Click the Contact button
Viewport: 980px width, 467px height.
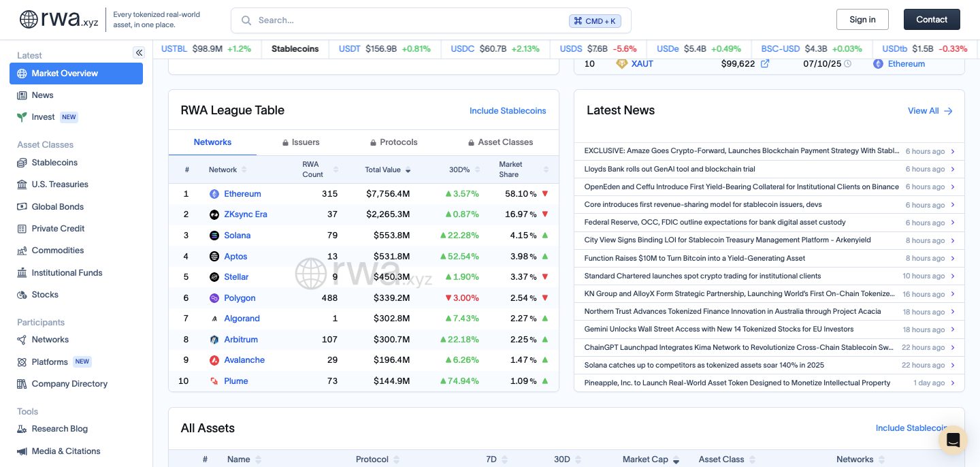point(932,20)
